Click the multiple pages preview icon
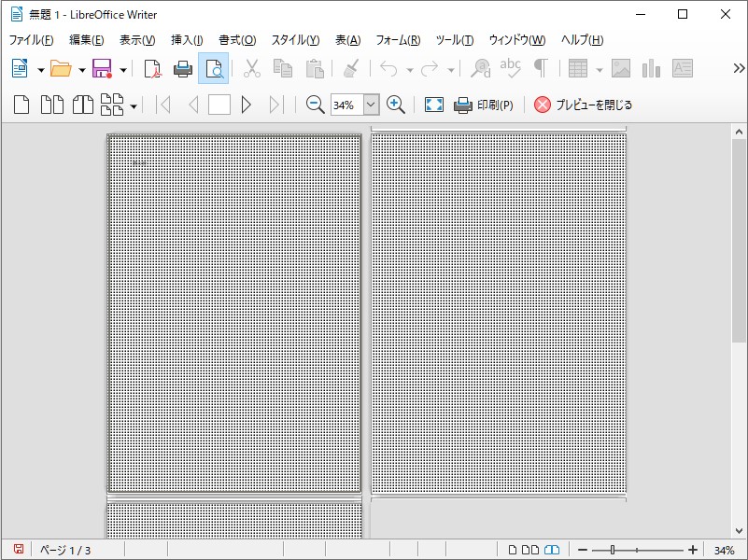 [x=113, y=105]
